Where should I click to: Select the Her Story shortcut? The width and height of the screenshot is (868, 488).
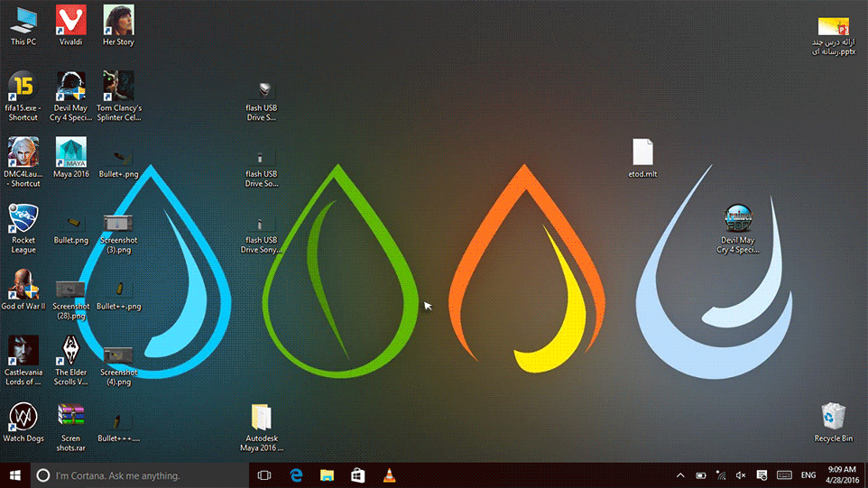tap(118, 25)
